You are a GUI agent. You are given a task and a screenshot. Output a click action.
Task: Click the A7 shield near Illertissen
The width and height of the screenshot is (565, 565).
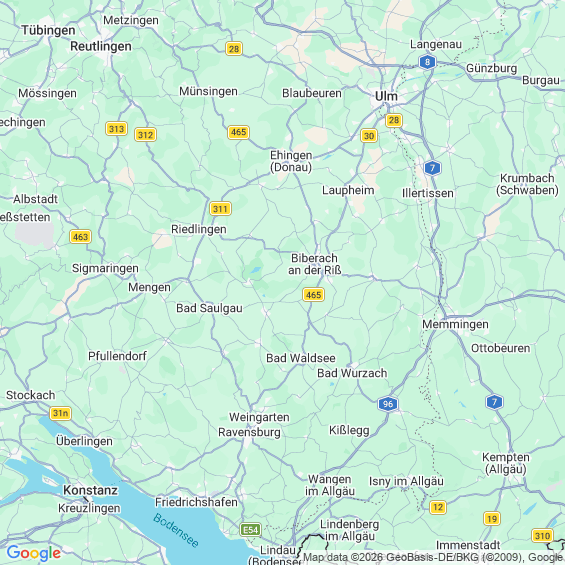pos(432,168)
